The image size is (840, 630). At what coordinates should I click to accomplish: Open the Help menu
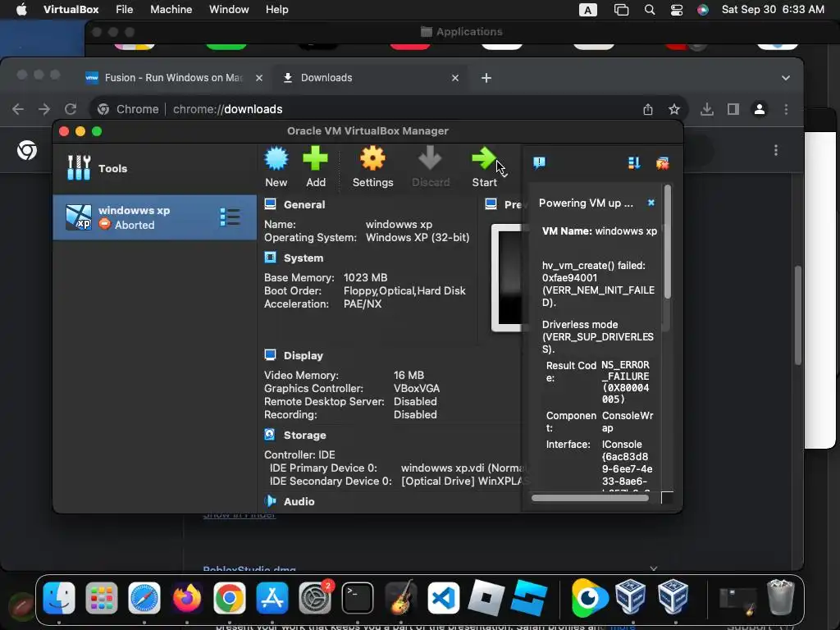277,10
